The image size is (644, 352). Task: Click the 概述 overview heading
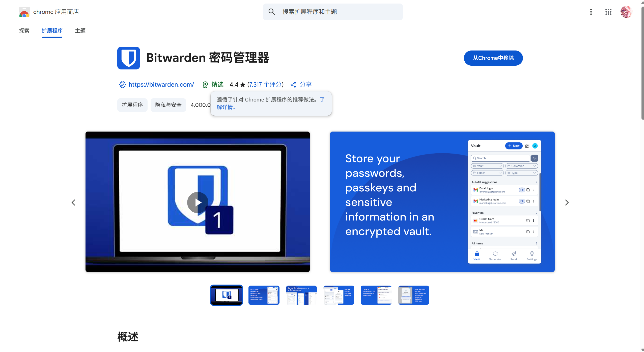pyautogui.click(x=128, y=337)
